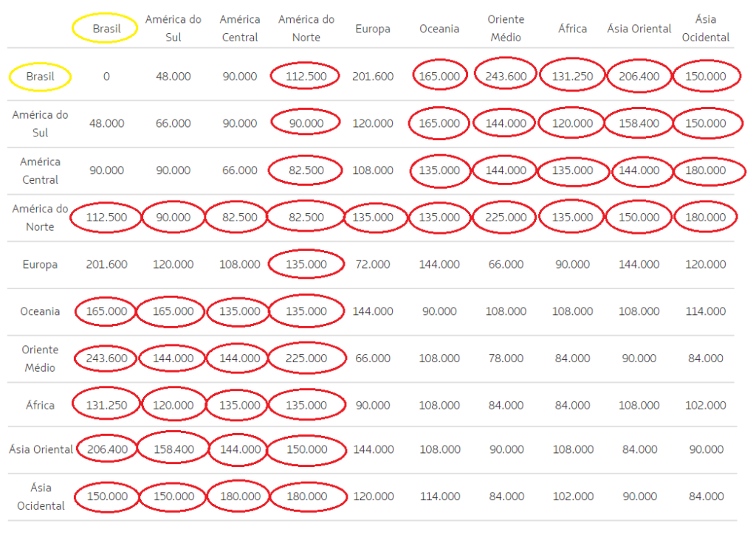This screenshot has height=540, width=756.
Task: Click the circled 131.250 in Brasil row
Action: (572, 75)
